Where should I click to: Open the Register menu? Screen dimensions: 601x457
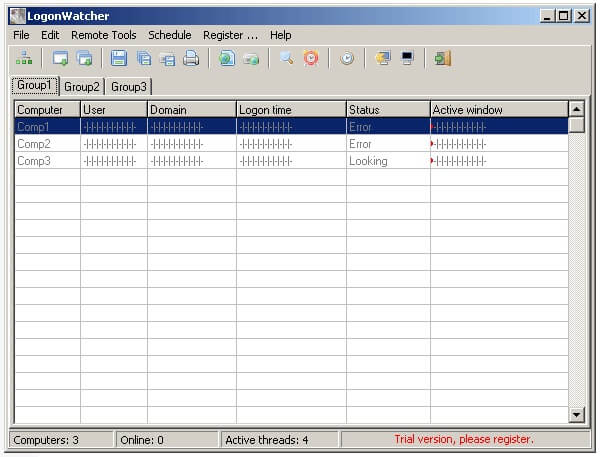click(x=230, y=35)
